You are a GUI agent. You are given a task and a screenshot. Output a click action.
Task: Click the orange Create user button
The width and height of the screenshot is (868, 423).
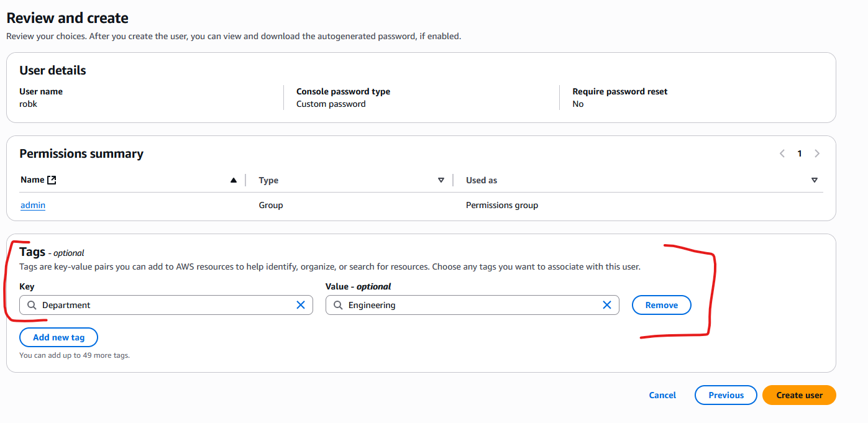[799, 395]
